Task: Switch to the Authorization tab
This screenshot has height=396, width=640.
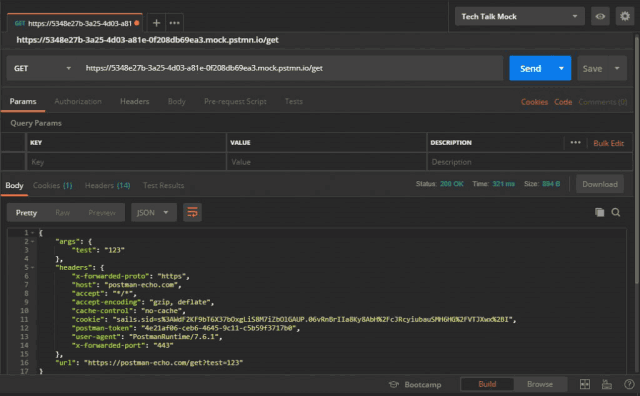Action: point(78,101)
